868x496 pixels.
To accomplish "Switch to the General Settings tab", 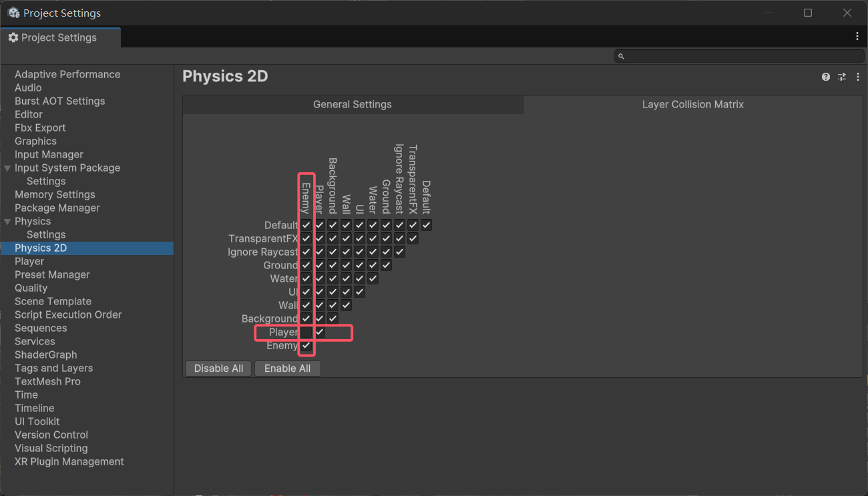I will [x=353, y=104].
